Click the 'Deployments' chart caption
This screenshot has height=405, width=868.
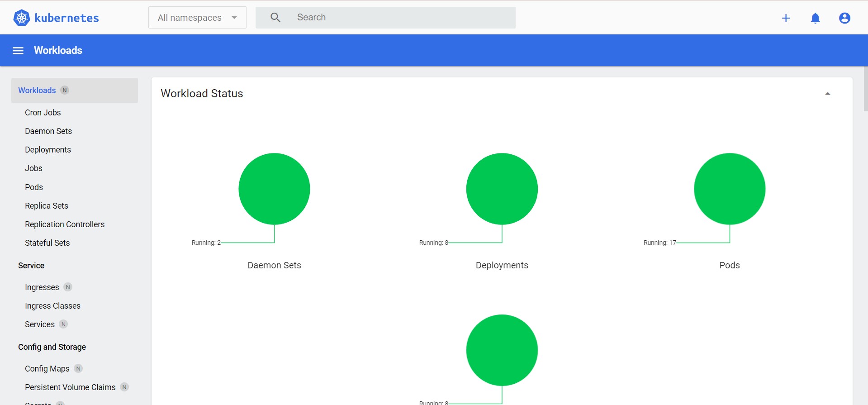[x=502, y=265]
